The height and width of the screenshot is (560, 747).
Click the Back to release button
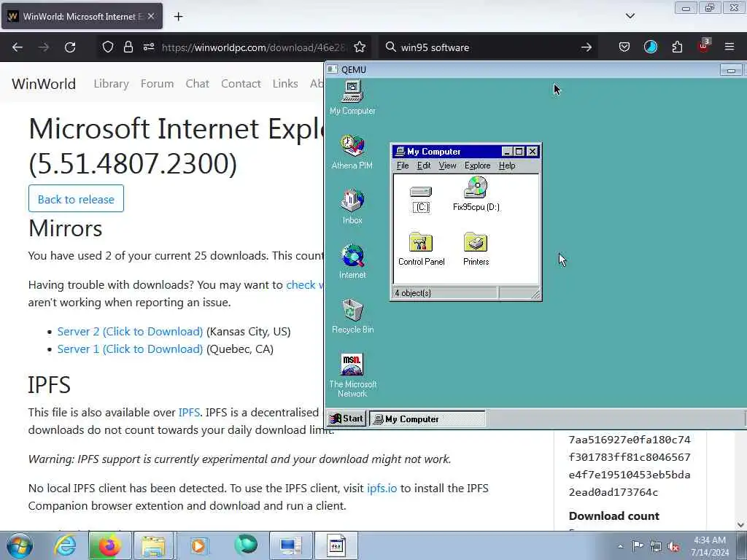[x=76, y=198]
